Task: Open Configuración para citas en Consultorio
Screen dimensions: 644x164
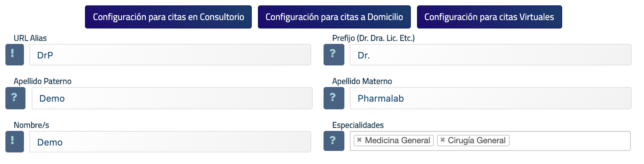Action: (168, 17)
